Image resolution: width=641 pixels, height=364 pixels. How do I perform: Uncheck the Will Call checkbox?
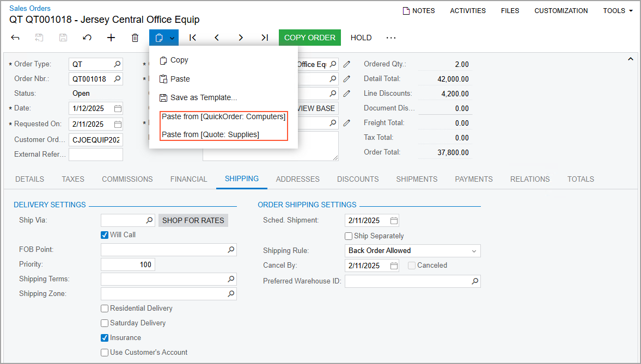(x=105, y=235)
